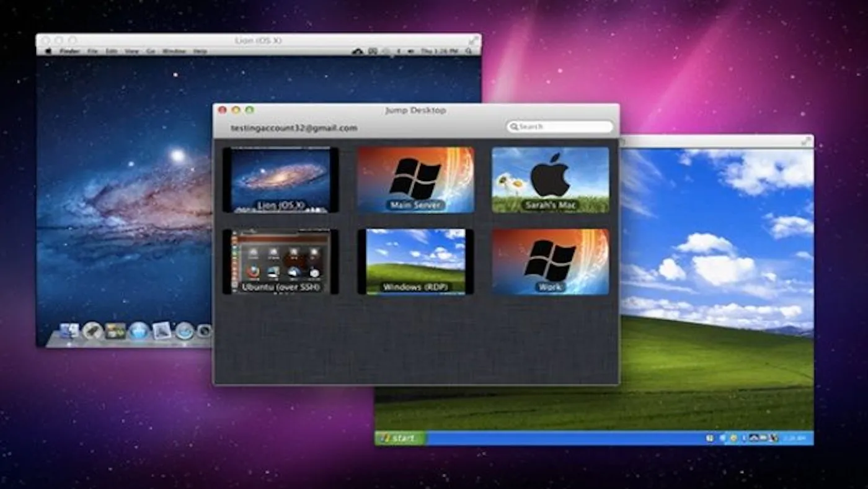This screenshot has height=489, width=868.
Task: Connect to the Main Server desktop
Action: click(414, 180)
